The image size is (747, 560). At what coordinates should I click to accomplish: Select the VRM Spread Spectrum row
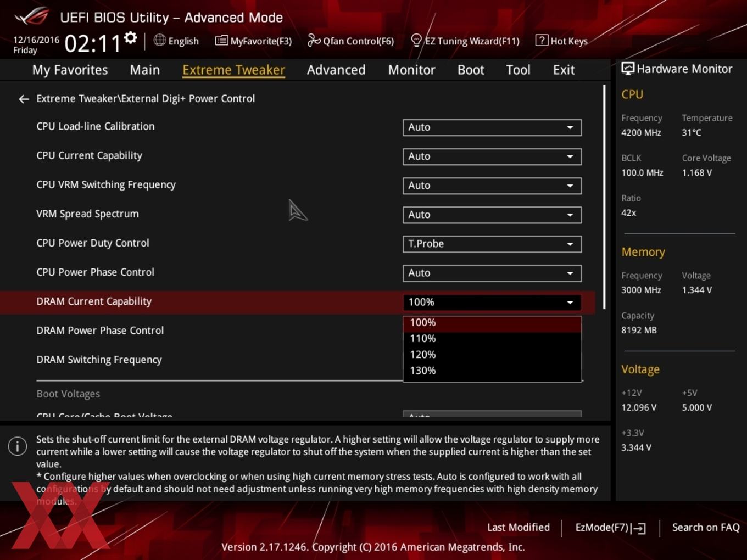(87, 214)
